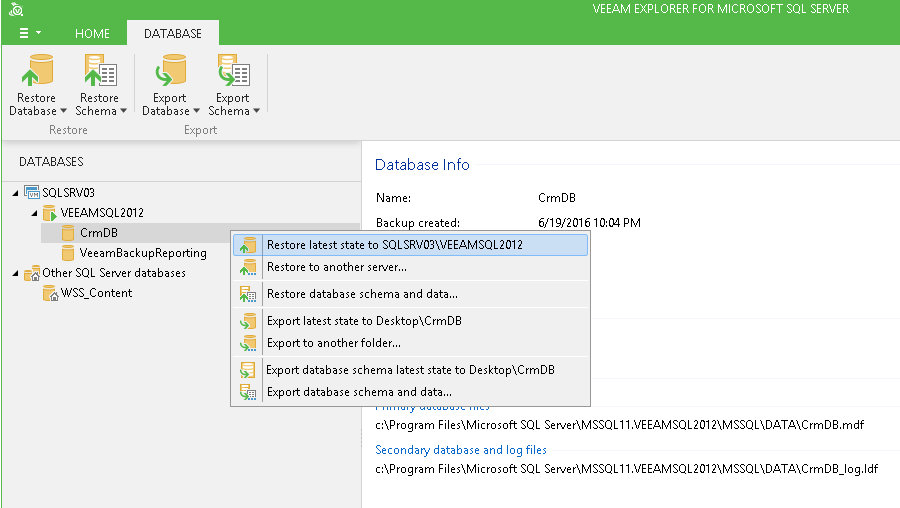The height and width of the screenshot is (508, 900).
Task: Click the Restore Database ribbon icon
Action: point(37,73)
